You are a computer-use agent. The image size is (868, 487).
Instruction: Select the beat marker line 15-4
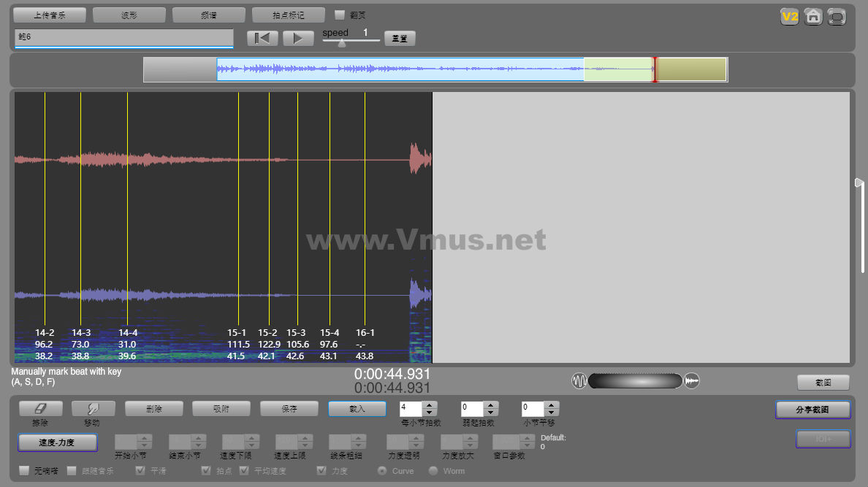[330, 210]
